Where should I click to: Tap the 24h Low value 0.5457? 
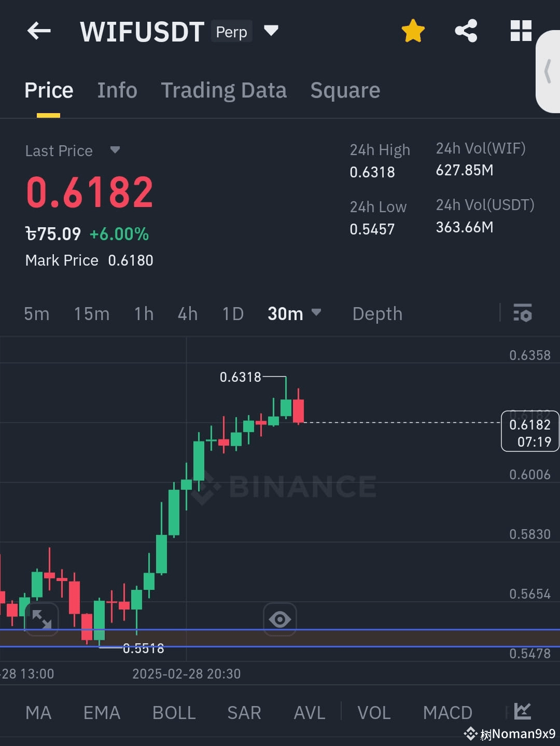tap(372, 229)
